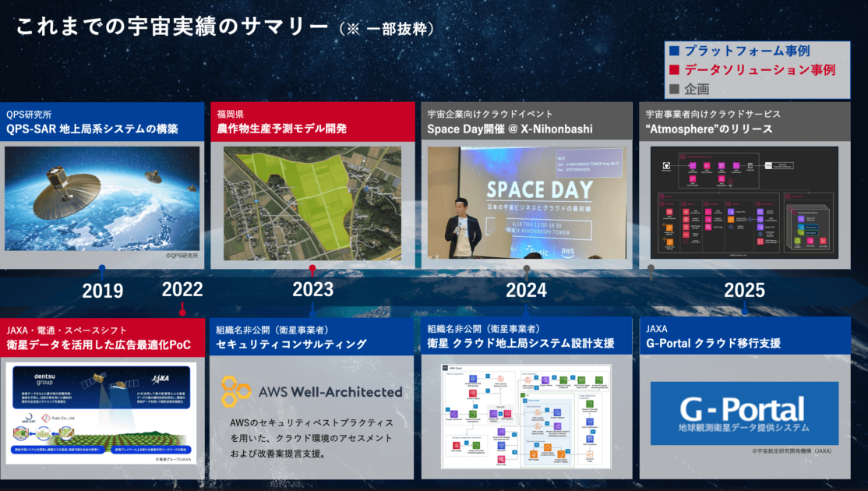Click the 衛星 クラウド地上局システム設計支援 heading
The height and width of the screenshot is (491, 868).
click(x=521, y=344)
